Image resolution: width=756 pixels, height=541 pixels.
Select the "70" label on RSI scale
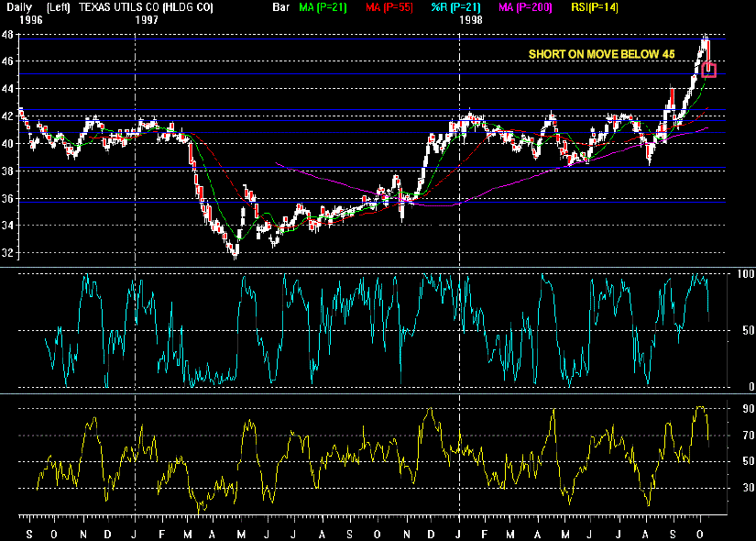coord(749,436)
